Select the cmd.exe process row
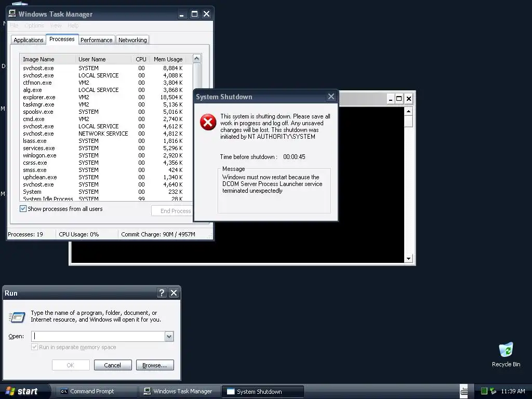Viewport: 532px width, 399px height. point(106,119)
